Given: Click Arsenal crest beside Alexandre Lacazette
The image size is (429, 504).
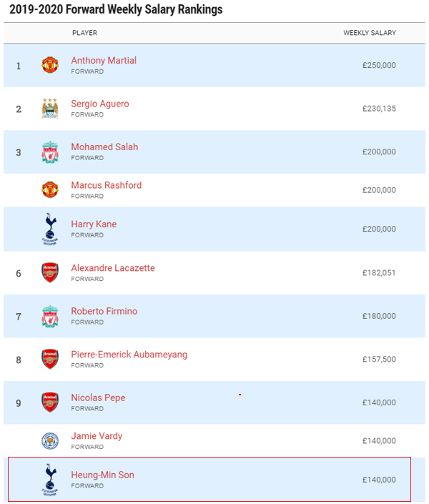Looking at the screenshot, I should click(x=50, y=272).
